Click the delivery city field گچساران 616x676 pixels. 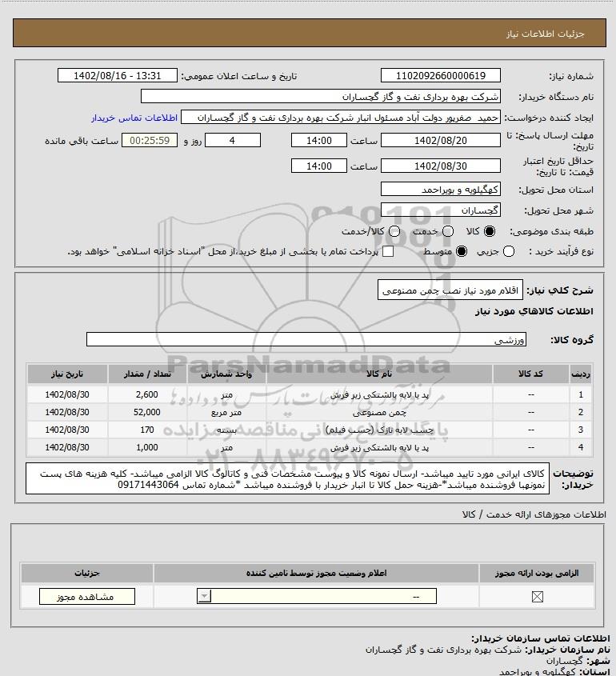tap(441, 210)
